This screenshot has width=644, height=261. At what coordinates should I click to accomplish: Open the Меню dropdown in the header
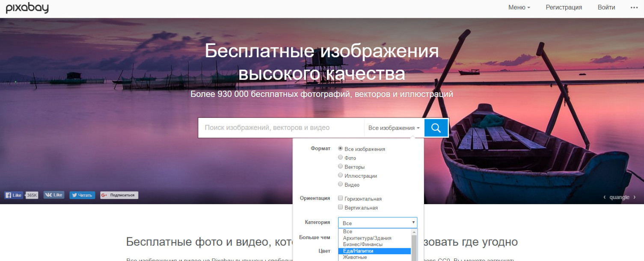point(519,7)
